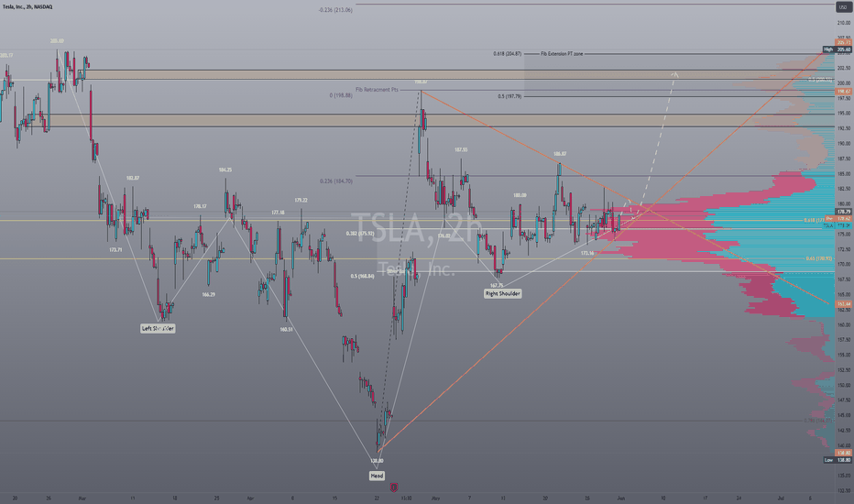Click the 165.00 price axis label
The height and width of the screenshot is (504, 854).
[x=844, y=294]
